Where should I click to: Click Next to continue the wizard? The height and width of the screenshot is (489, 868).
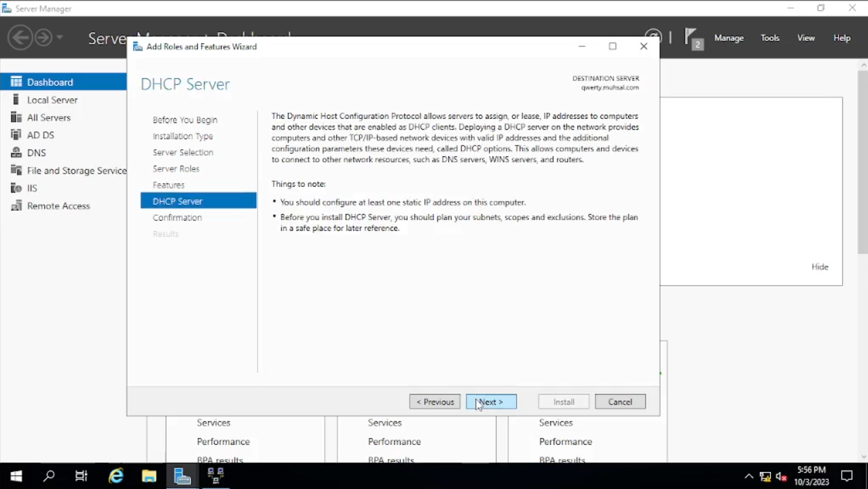coord(491,402)
